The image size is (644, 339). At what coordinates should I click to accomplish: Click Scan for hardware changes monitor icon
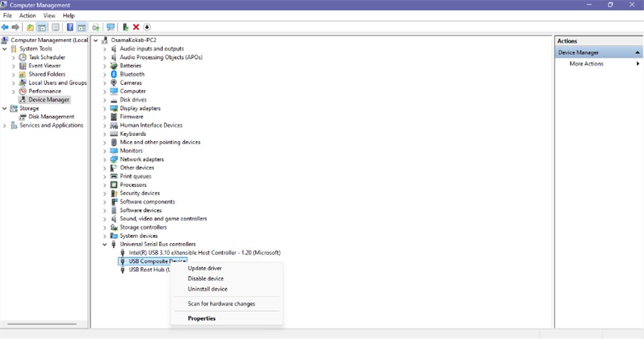[110, 27]
